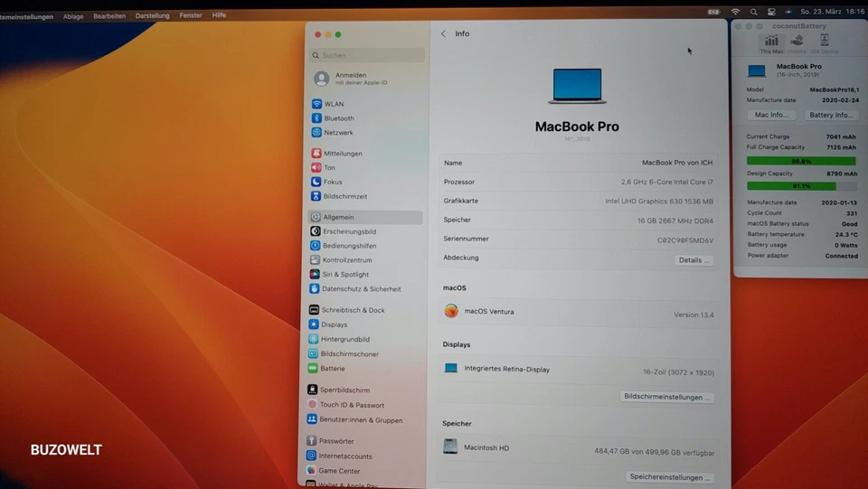Open Siri & Spotlight settings

point(339,275)
